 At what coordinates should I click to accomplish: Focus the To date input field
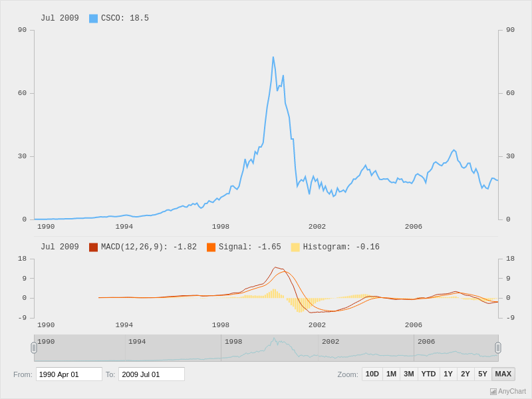click(152, 374)
